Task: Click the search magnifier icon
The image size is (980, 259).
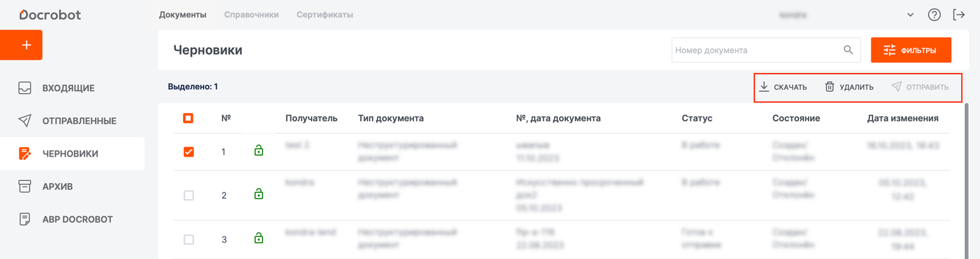Action: click(x=848, y=50)
